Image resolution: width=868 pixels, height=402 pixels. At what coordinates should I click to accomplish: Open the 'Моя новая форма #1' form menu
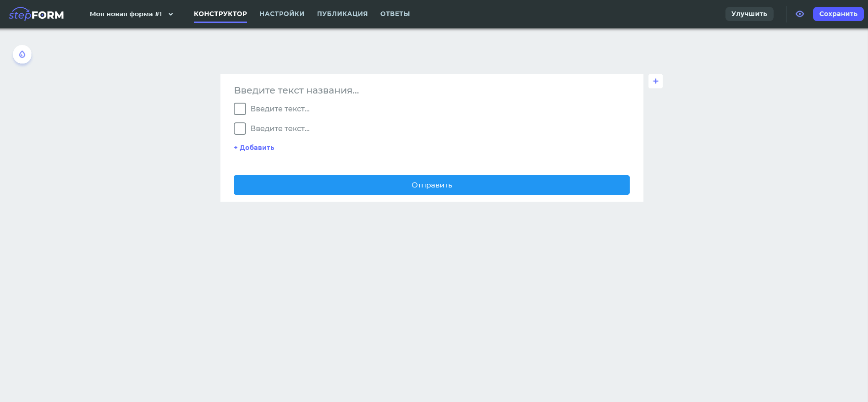tap(126, 14)
